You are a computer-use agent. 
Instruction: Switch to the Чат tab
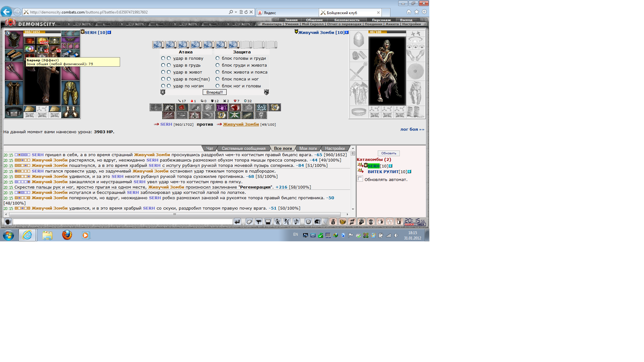[x=210, y=148]
